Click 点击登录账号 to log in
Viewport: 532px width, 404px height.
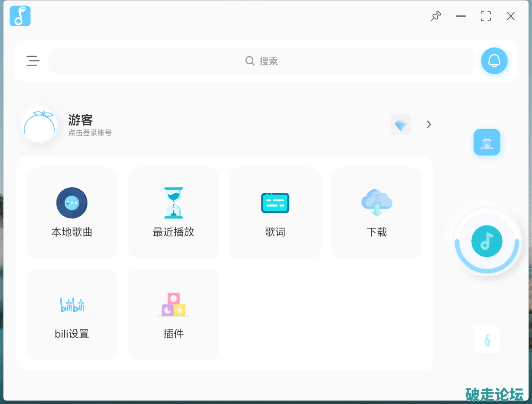90,133
